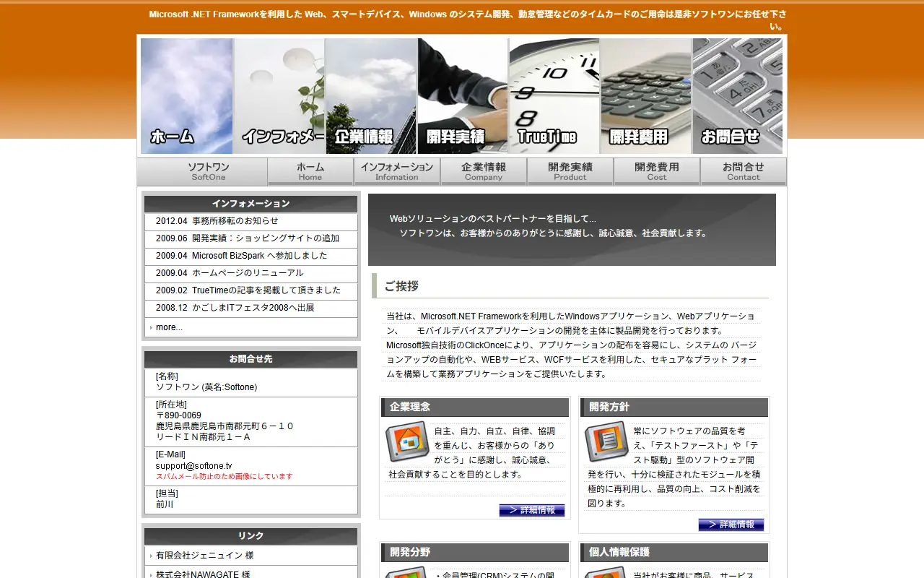The image size is (924, 578).
Task: Open the TrueTimeの記事を掲載して頂きました news item
Action: coord(250,290)
